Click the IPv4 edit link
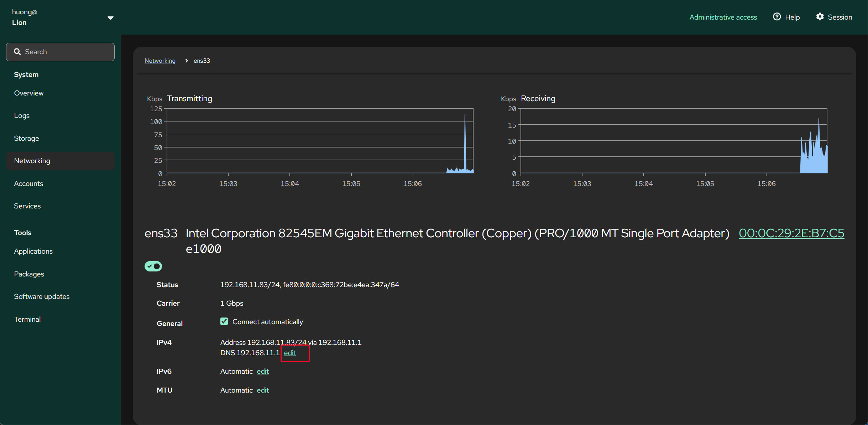Screen dimensions: 868x425 [290, 353]
